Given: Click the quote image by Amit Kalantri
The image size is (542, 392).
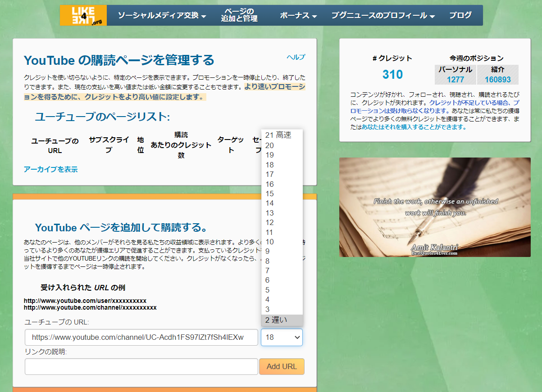Looking at the screenshot, I should (435, 207).
